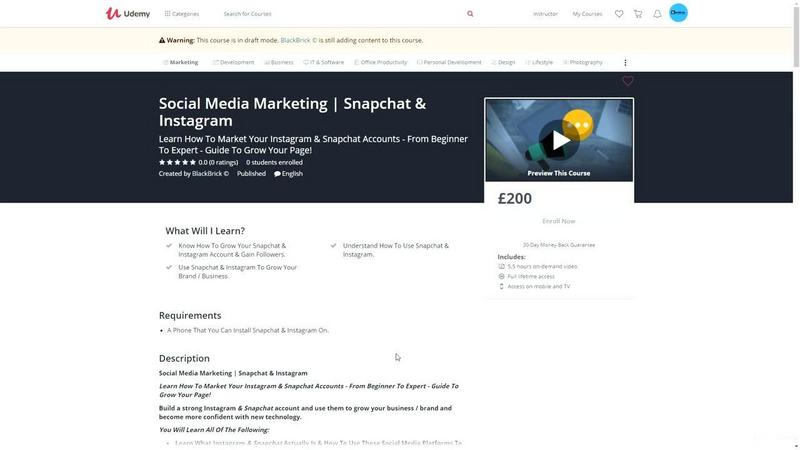Open wishlist heart icon in header

tap(619, 14)
